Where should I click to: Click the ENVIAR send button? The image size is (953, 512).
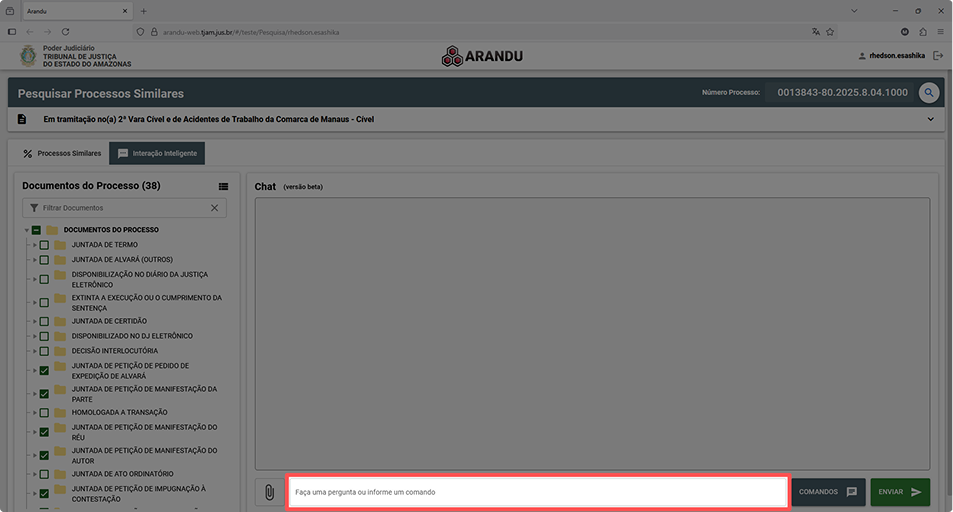[899, 492]
